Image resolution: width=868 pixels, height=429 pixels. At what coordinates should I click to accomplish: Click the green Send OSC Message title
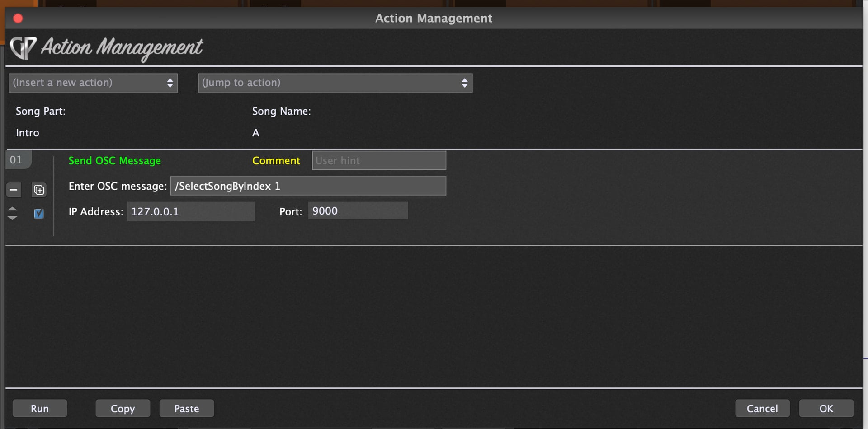pos(114,161)
